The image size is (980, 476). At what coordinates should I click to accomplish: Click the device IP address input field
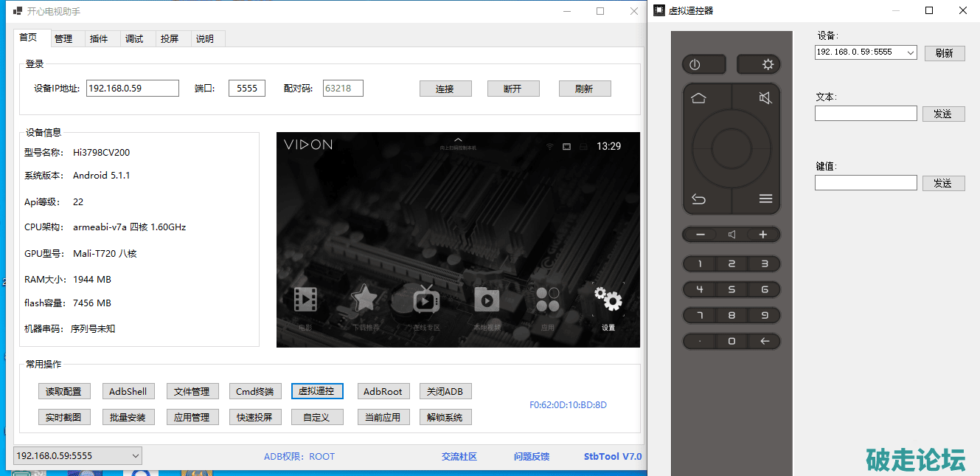point(133,89)
